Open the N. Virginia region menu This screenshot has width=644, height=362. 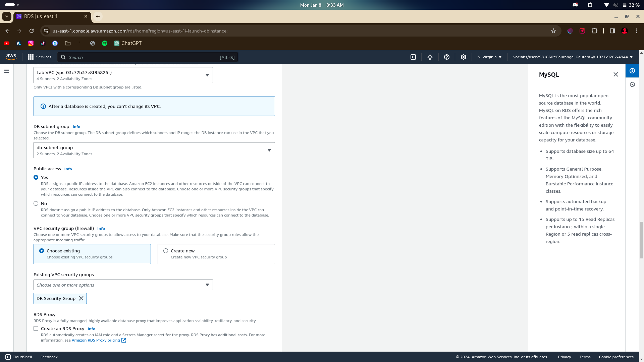click(489, 57)
